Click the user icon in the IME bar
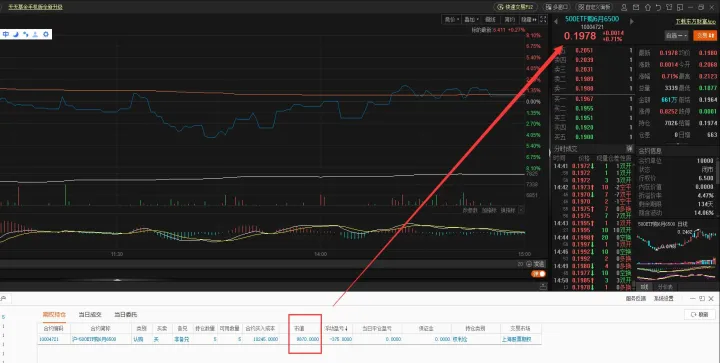This screenshot has width=720, height=363. (35, 34)
